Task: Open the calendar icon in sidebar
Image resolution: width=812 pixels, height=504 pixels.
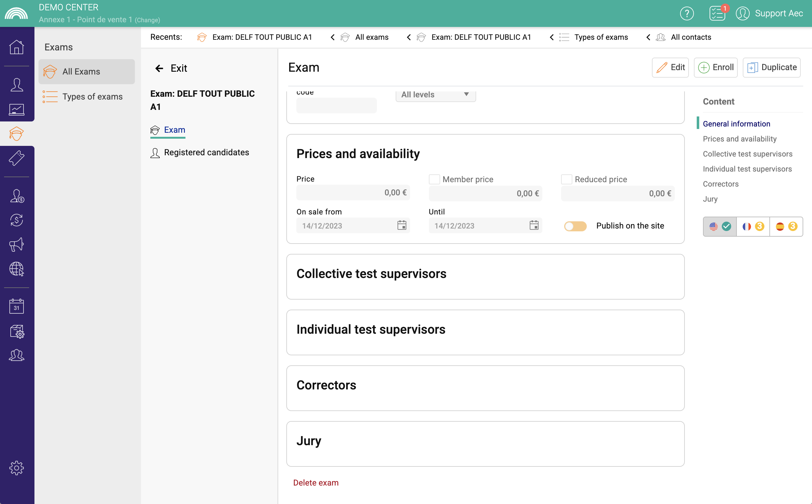Action: (x=16, y=306)
